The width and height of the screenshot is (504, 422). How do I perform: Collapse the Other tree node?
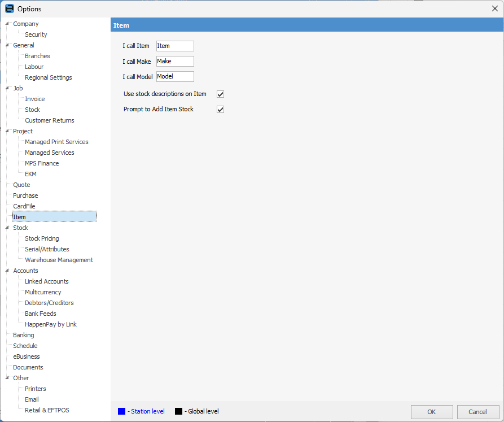click(7, 377)
